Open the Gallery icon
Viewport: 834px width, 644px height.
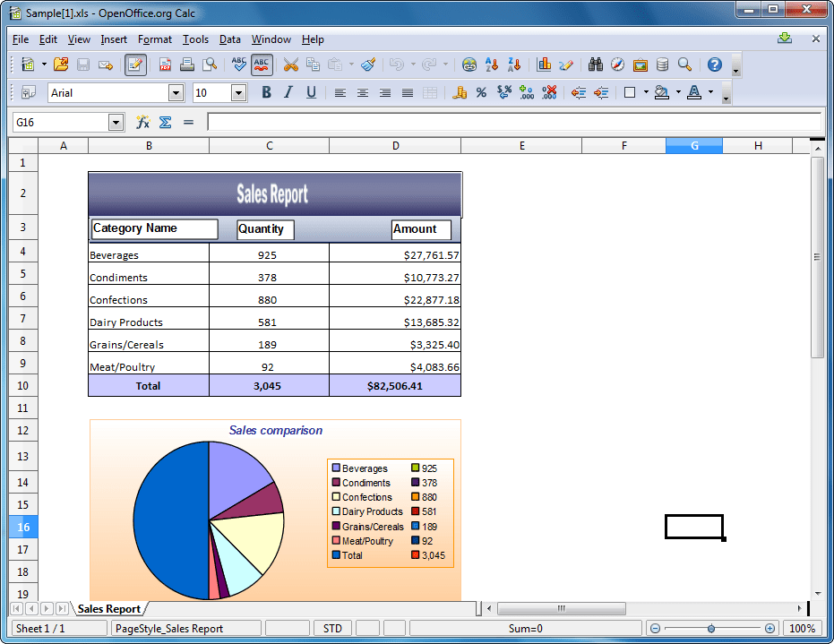coord(641,64)
